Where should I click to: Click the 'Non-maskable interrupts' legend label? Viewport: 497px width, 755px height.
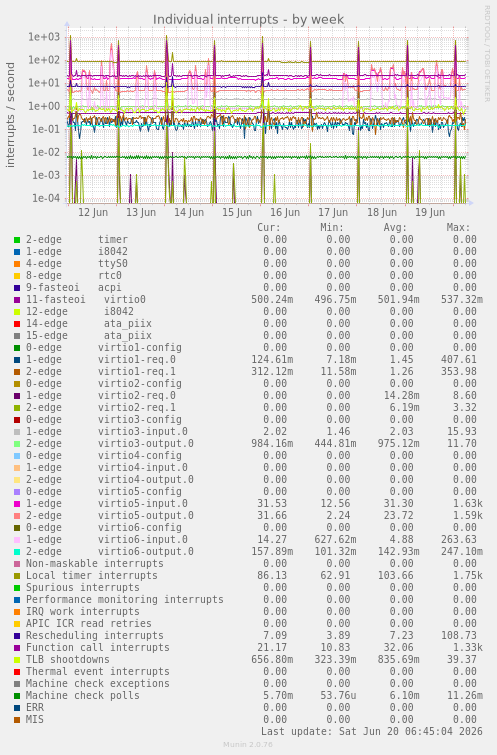point(95,563)
